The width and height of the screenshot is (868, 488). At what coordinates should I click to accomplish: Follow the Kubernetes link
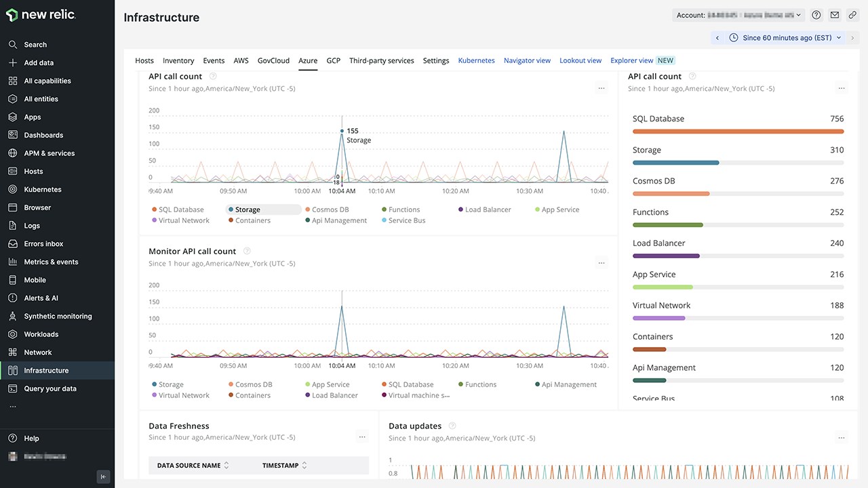[477, 60]
